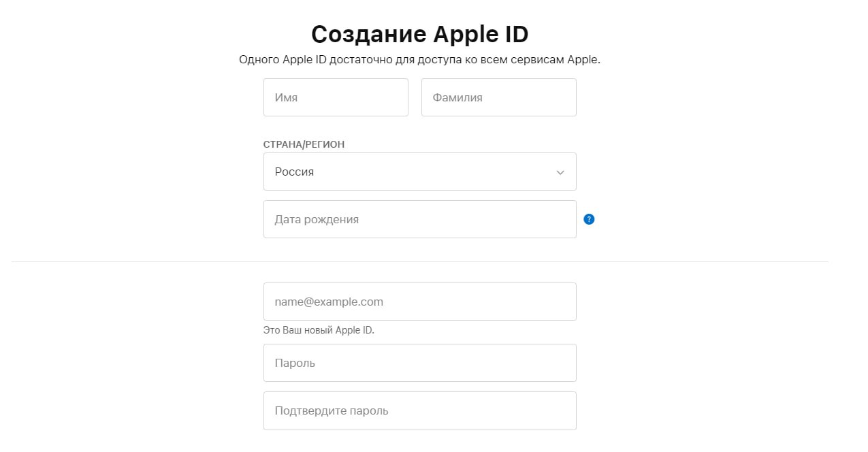Viewport: 868px width, 452px height.
Task: Click the Создание Apple ID page heading
Action: coord(419,33)
